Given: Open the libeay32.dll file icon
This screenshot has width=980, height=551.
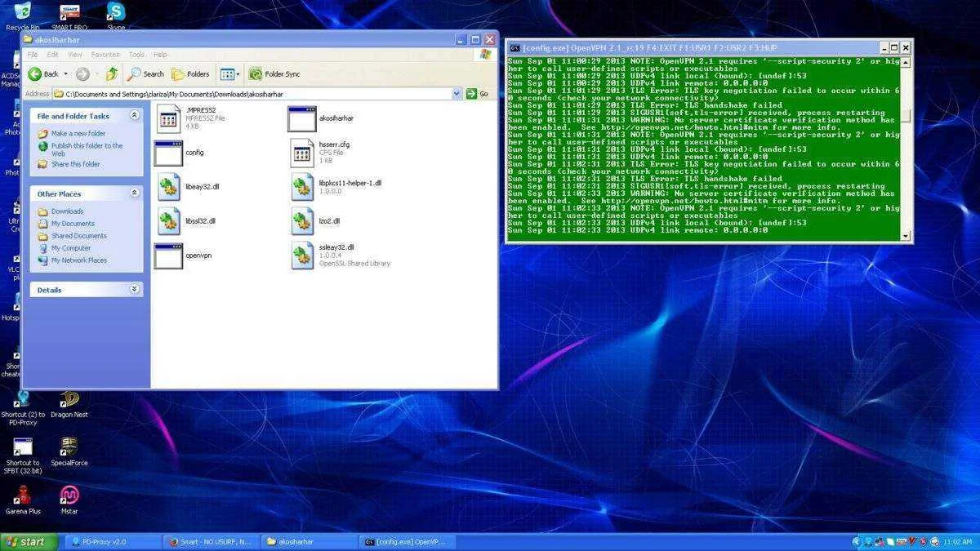Looking at the screenshot, I should click(x=169, y=188).
